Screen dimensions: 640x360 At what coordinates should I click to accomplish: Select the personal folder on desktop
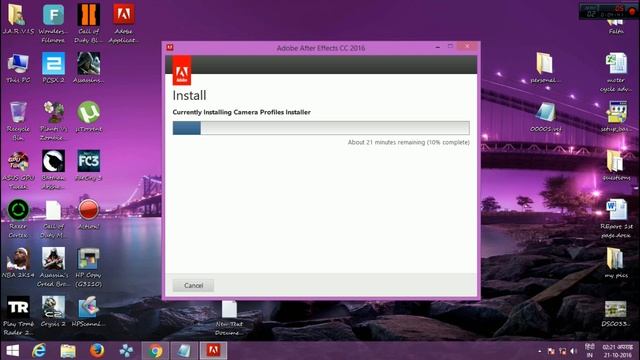(544, 68)
